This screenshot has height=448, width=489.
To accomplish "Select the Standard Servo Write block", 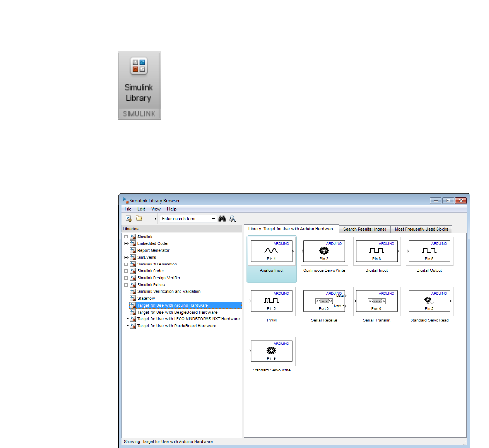I will coord(272,355).
